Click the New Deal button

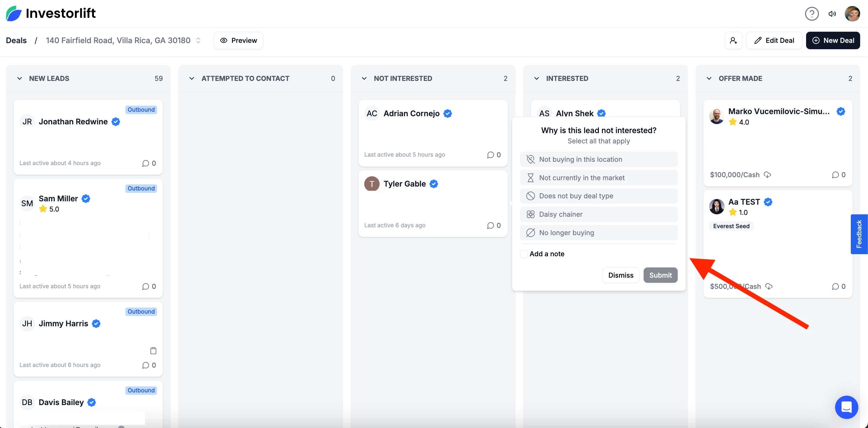click(833, 40)
